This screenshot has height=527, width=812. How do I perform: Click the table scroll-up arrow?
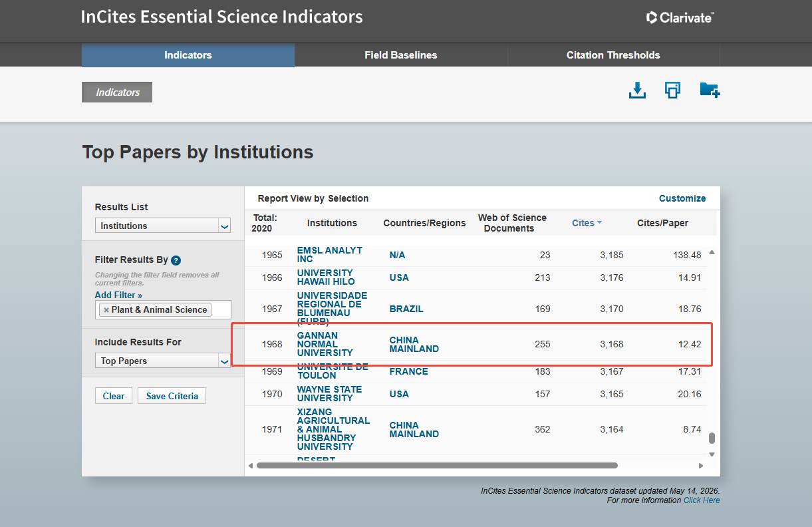point(712,253)
